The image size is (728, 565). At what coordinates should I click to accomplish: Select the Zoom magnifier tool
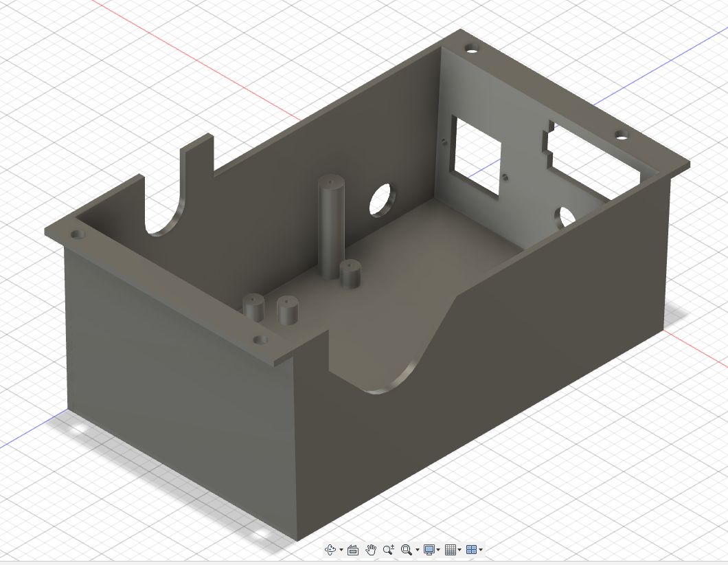pos(389,549)
